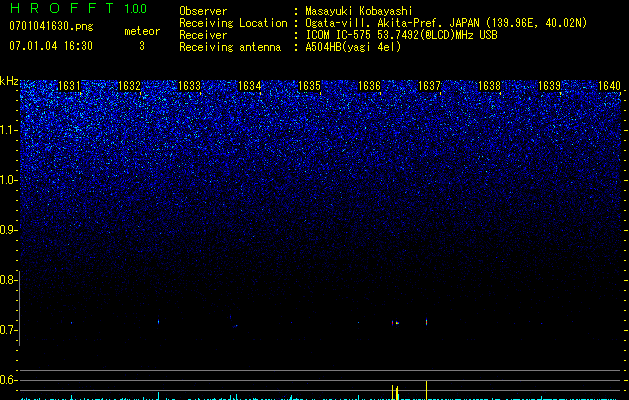Click receiver text ICOM IC-575 53.7492 MHz USB
This screenshot has height=400, width=629.
coord(402,35)
